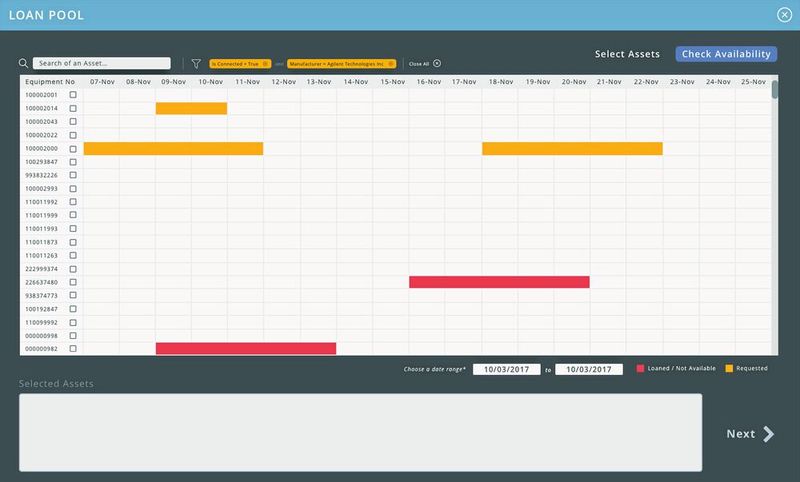Remove the Is Connected = True filter chip

pos(265,64)
